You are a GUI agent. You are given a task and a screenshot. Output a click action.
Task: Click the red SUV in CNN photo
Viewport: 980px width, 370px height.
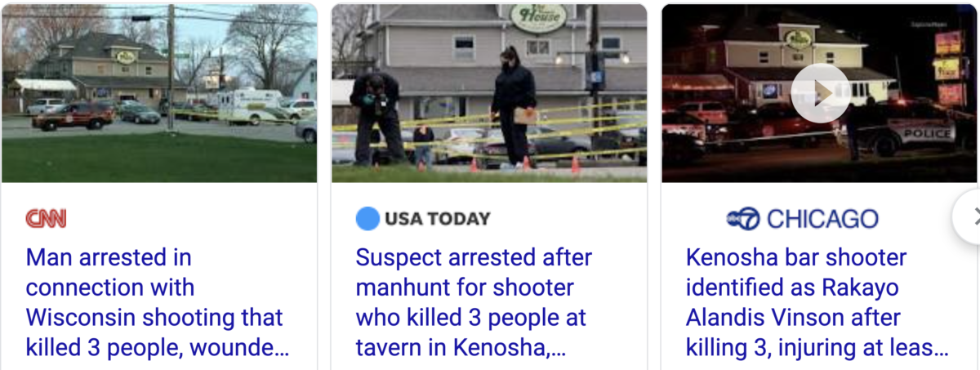[73, 115]
